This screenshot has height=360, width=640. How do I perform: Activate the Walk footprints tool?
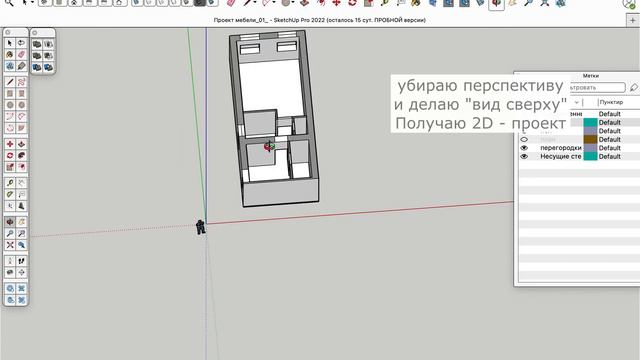pos(21,260)
